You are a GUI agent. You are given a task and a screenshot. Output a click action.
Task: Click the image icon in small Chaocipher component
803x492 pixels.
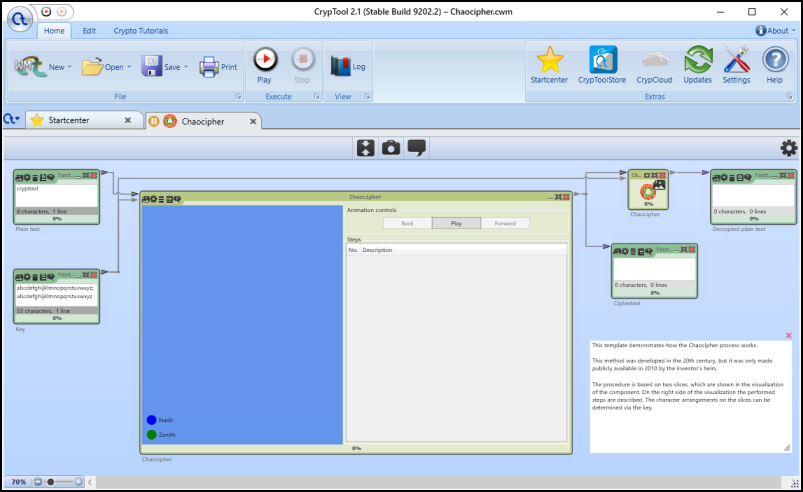click(x=659, y=185)
